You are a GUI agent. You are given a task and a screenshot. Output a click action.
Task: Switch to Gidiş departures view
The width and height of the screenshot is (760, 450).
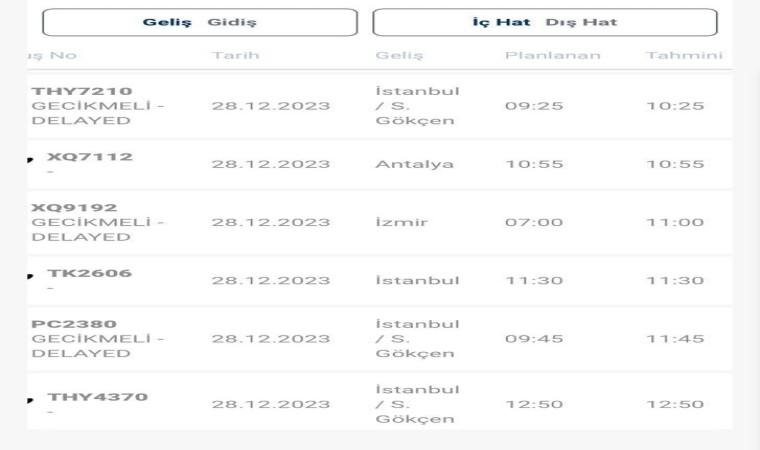tap(232, 22)
